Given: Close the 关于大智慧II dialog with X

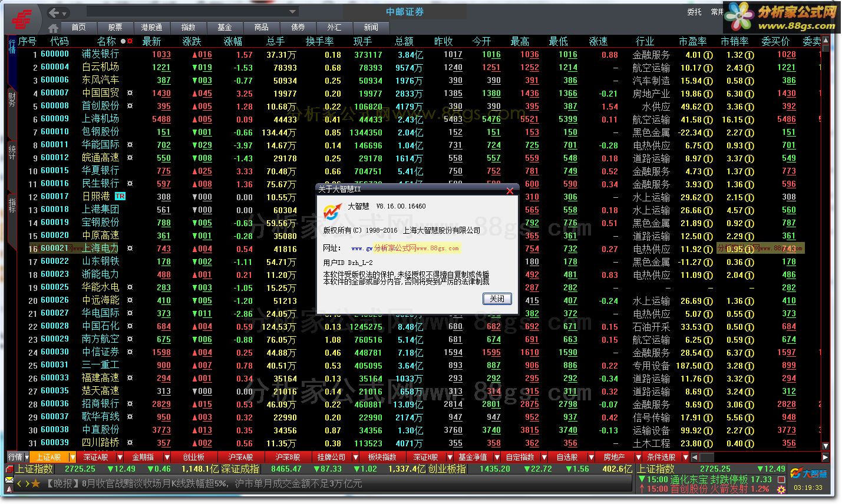Looking at the screenshot, I should (x=510, y=190).
